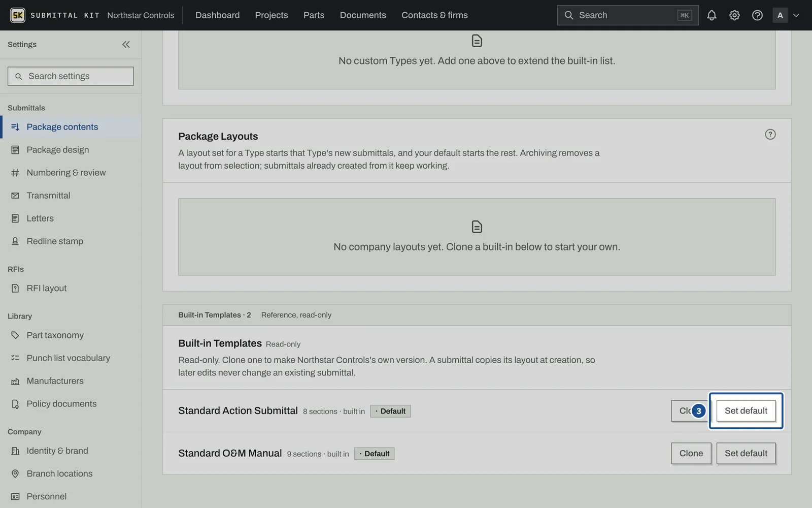
Task: Click the Numbering & review hash icon
Action: tap(15, 173)
